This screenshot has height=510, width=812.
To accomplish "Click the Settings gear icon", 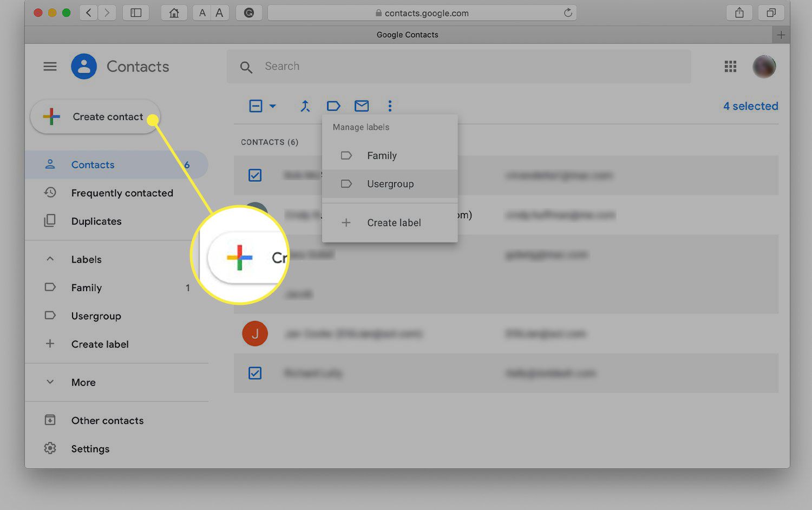I will (50, 448).
